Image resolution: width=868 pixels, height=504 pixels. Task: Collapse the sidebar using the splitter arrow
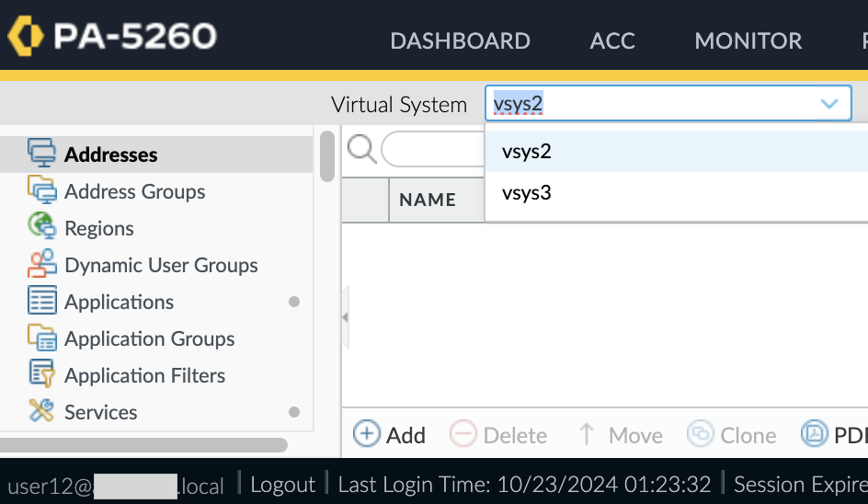(346, 317)
